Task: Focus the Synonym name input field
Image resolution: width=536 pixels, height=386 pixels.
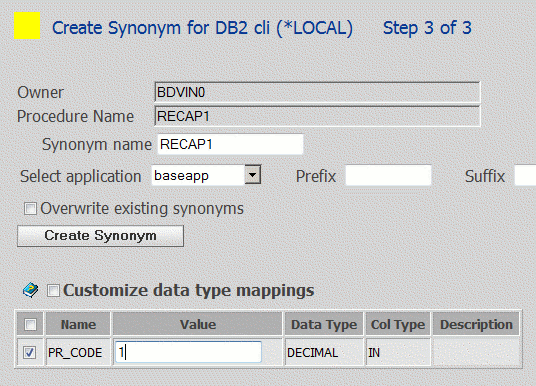Action: 230,144
